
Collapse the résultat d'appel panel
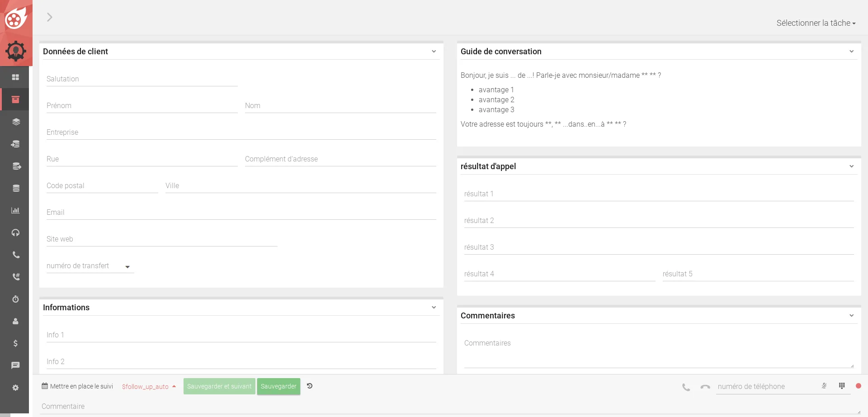852,166
